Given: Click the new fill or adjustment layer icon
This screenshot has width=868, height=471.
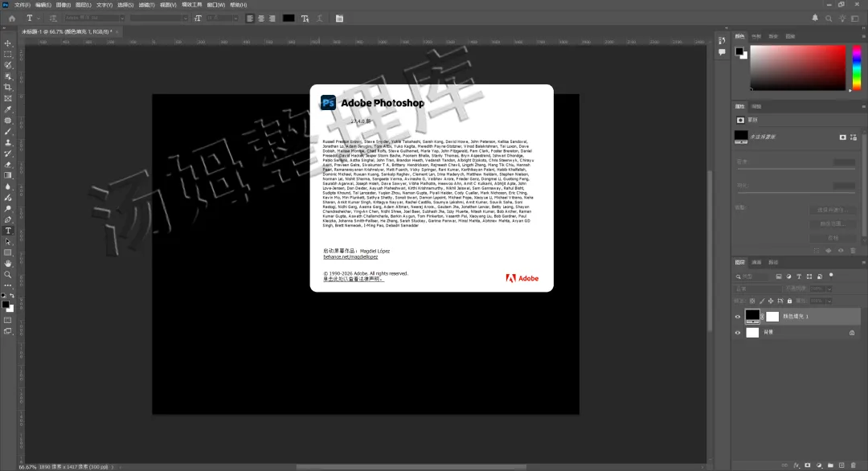Looking at the screenshot, I should click(819, 465).
